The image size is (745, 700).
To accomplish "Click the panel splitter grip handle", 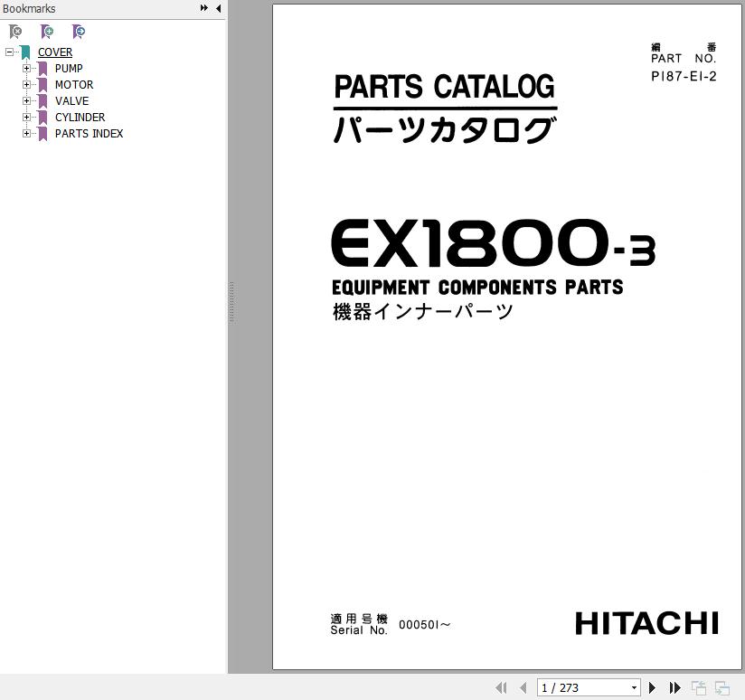I will pos(231,302).
